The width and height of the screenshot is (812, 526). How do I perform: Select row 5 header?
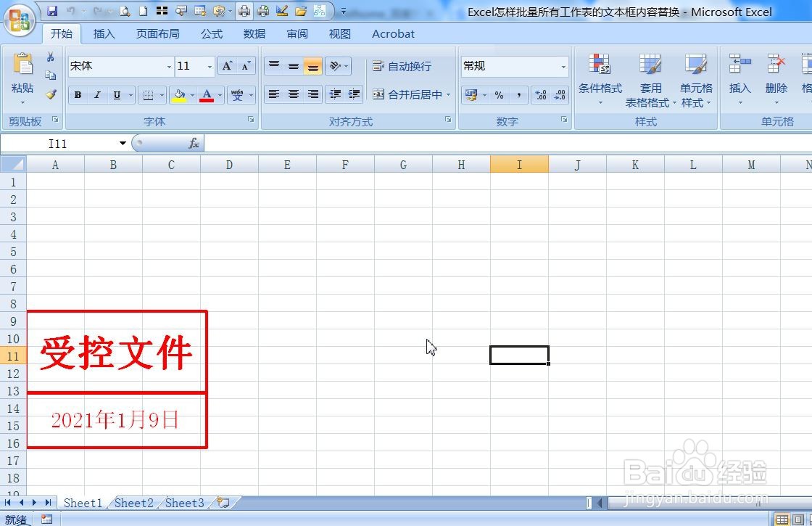click(x=14, y=252)
